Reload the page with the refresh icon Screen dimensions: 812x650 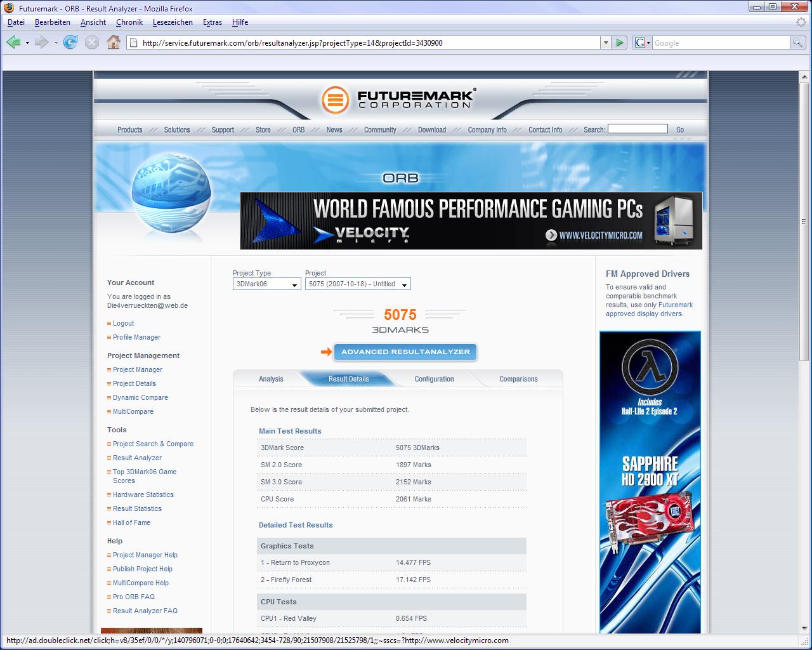point(70,43)
